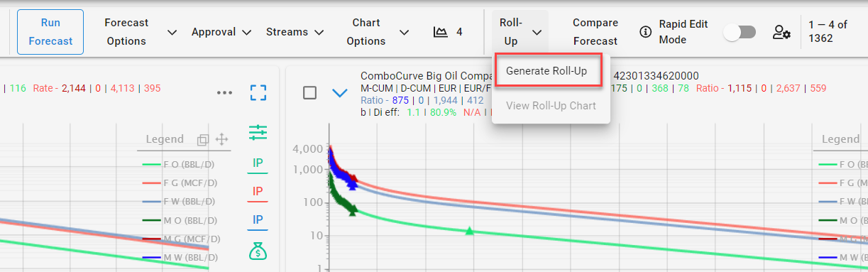This screenshot has height=272, width=868.
Task: Collapse the well header blue chevron
Action: pyautogui.click(x=340, y=92)
